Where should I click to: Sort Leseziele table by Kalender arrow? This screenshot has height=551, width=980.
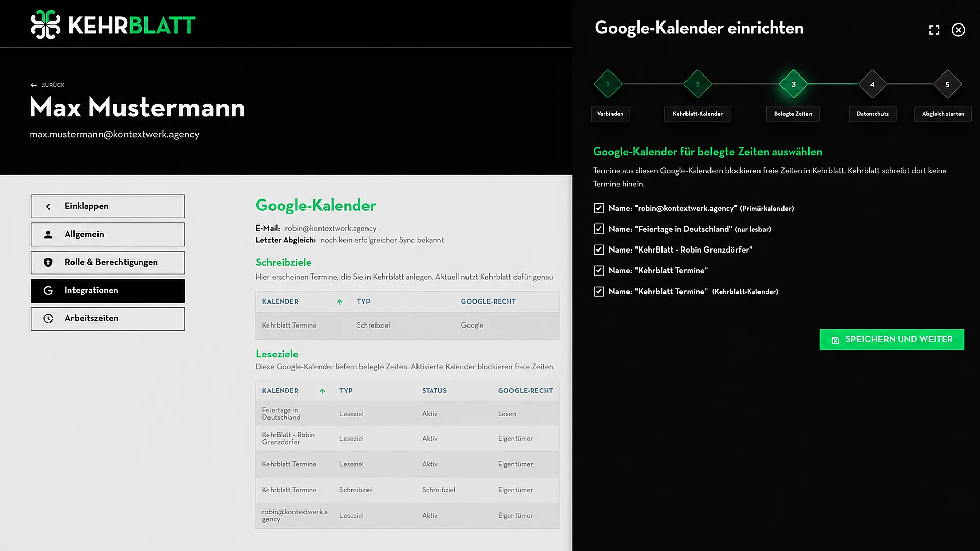(322, 392)
